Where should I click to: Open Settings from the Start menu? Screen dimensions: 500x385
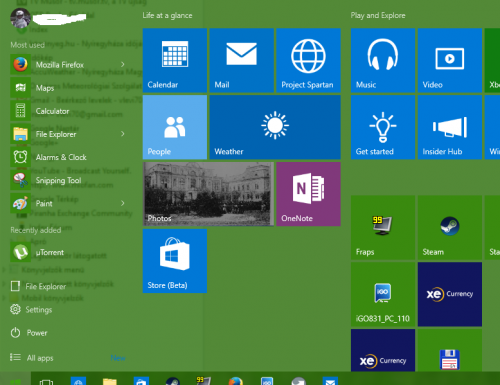(31, 310)
